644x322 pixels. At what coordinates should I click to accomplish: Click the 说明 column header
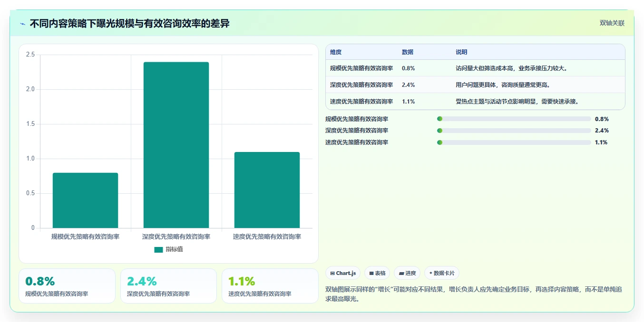pyautogui.click(x=461, y=52)
